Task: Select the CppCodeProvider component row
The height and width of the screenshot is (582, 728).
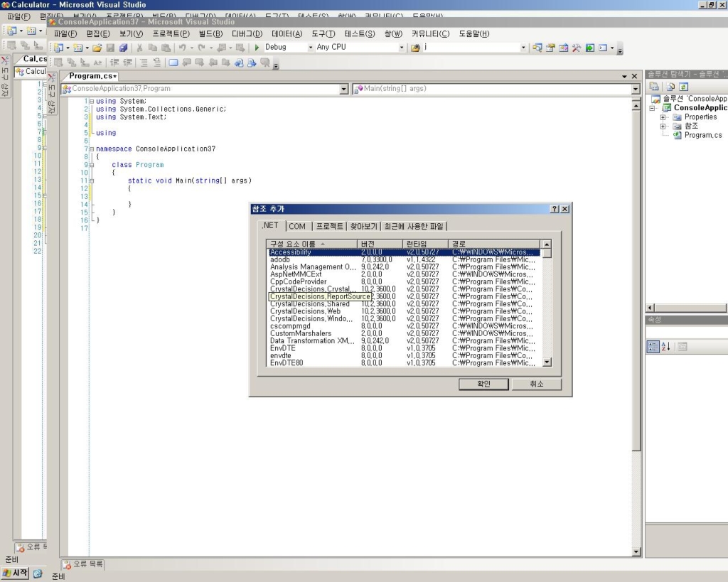Action: [x=403, y=281]
